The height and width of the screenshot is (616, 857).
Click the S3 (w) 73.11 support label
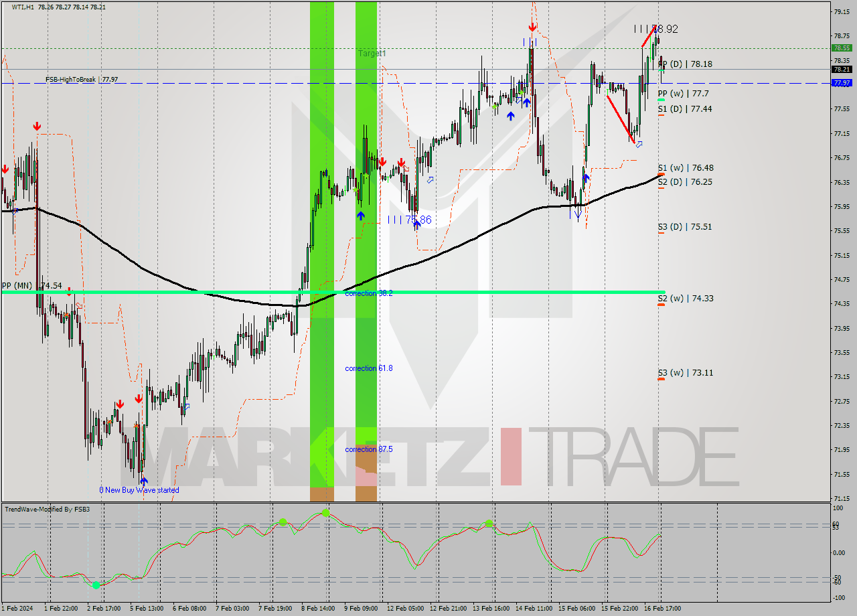tap(685, 372)
